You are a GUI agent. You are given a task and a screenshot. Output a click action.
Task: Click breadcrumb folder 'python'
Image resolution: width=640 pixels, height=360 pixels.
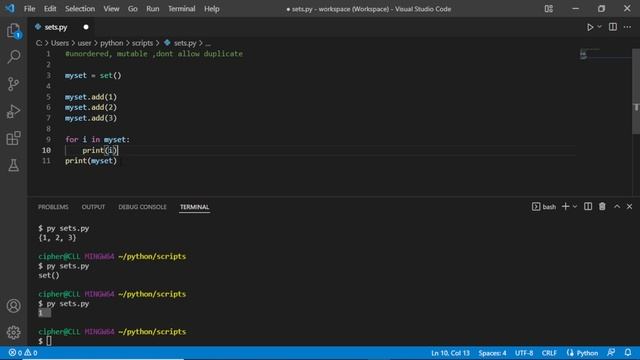tap(111, 43)
